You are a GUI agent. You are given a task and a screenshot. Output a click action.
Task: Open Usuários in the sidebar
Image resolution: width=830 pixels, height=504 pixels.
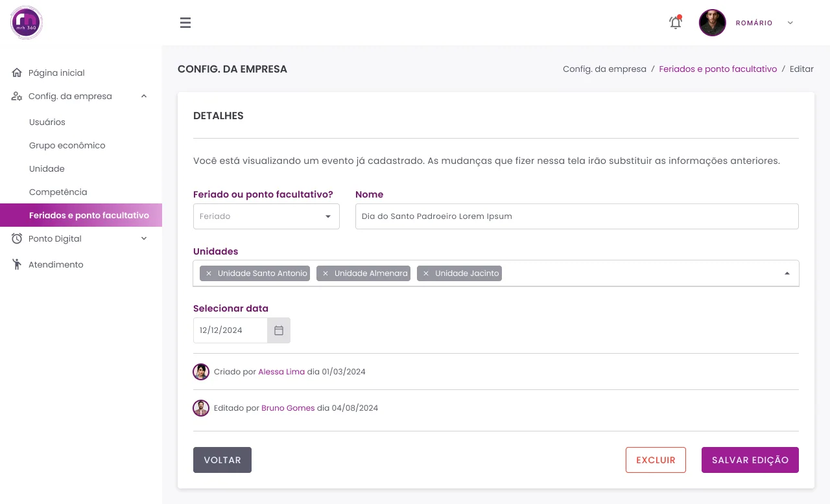point(47,122)
